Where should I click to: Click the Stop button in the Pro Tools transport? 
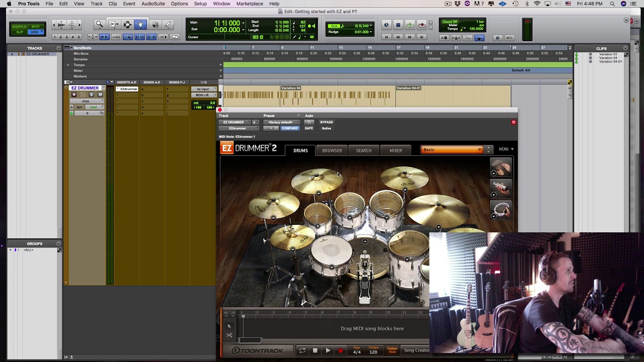tap(398, 25)
